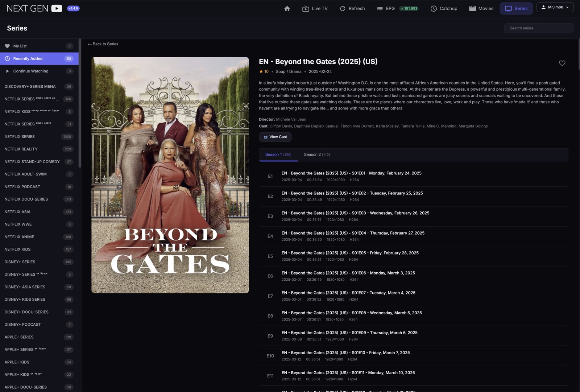Click the star rating 10

pos(264,71)
